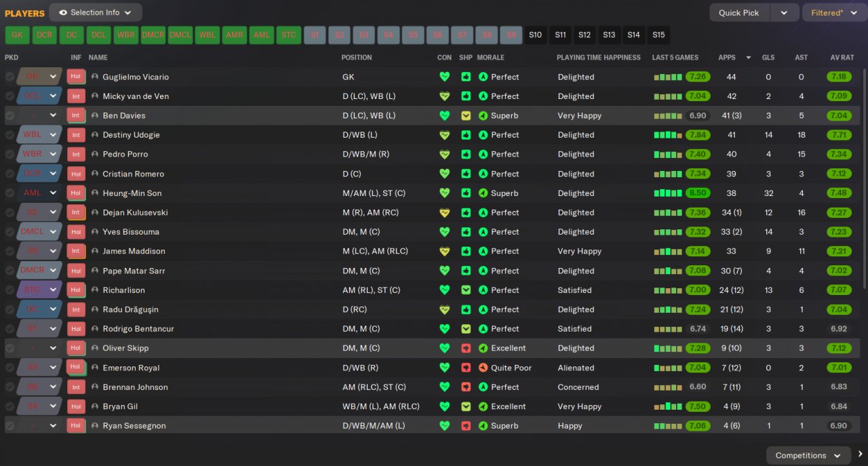Sort by the MORALE column header
The height and width of the screenshot is (466, 868).
[491, 58]
